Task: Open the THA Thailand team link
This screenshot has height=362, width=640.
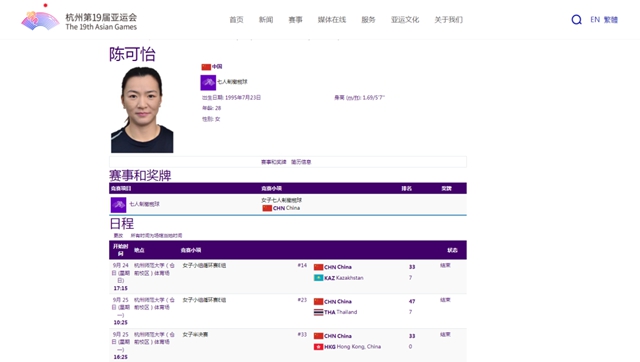Action: pyautogui.click(x=341, y=312)
